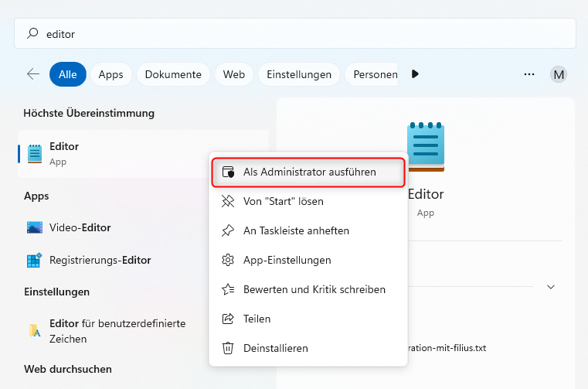This screenshot has height=389, width=588.
Task: Choose 'Deinstallieren' in the context menu
Action: [x=275, y=348]
